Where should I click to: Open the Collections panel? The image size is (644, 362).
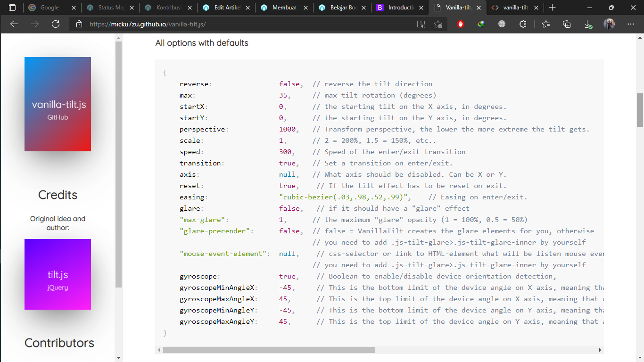click(567, 24)
